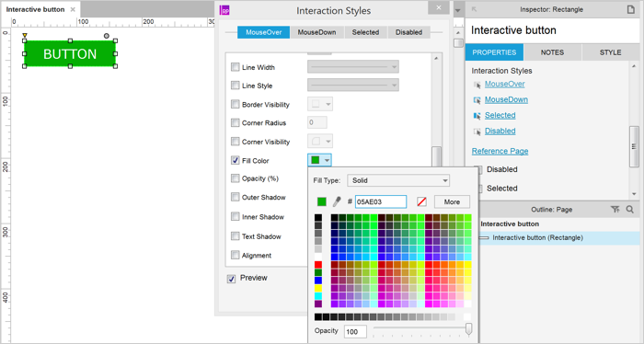Click the rectangle icon beside outline item
Screen dimensions: 644x344
click(x=484, y=237)
